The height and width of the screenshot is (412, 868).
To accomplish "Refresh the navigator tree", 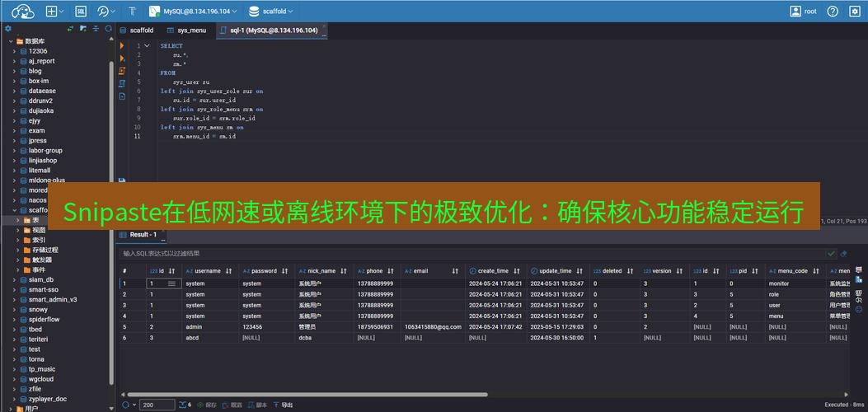I will pyautogui.click(x=108, y=28).
